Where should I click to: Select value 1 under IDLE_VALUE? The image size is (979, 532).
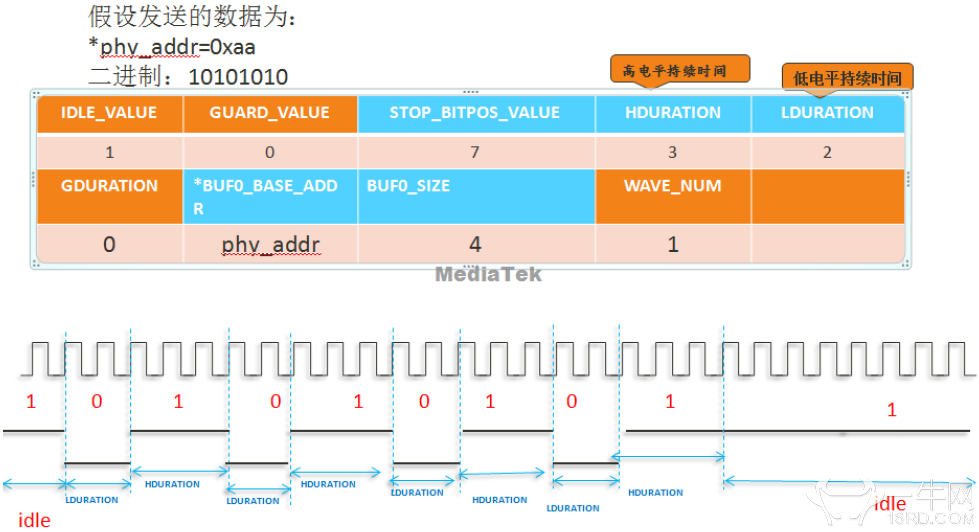click(109, 152)
